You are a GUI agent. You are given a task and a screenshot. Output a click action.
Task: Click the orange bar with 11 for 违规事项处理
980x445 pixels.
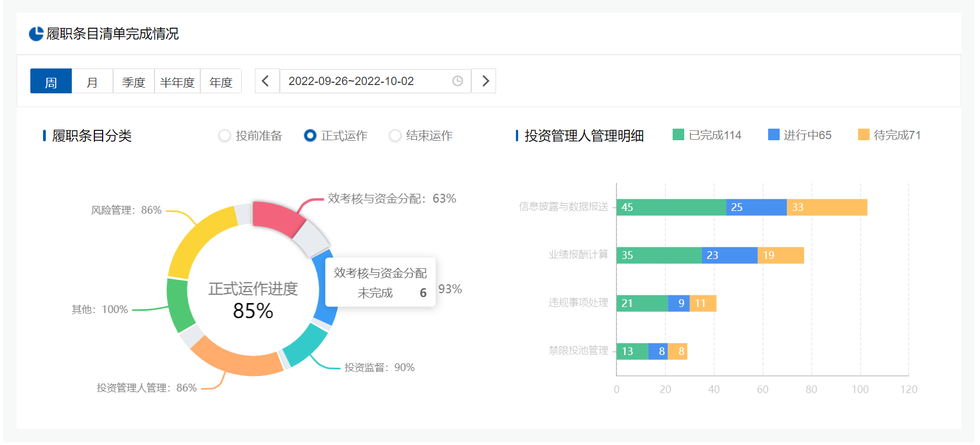(703, 303)
